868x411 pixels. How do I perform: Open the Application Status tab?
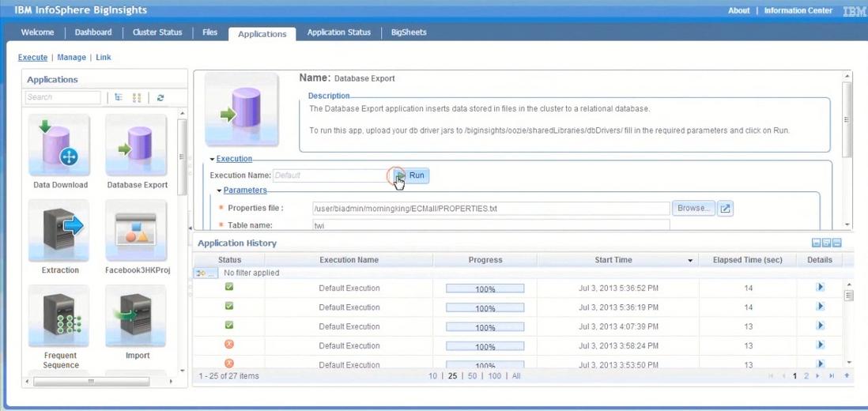(339, 32)
